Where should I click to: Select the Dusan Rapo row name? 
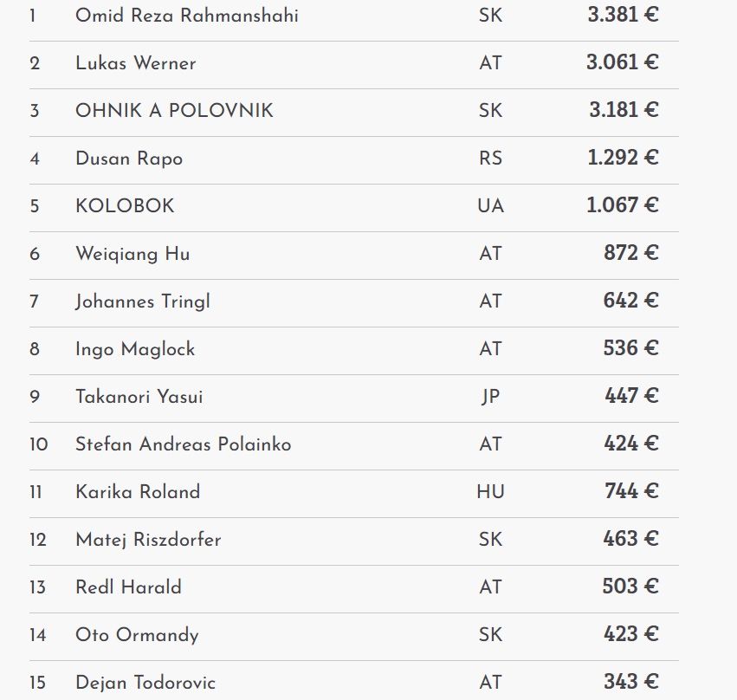129,159
